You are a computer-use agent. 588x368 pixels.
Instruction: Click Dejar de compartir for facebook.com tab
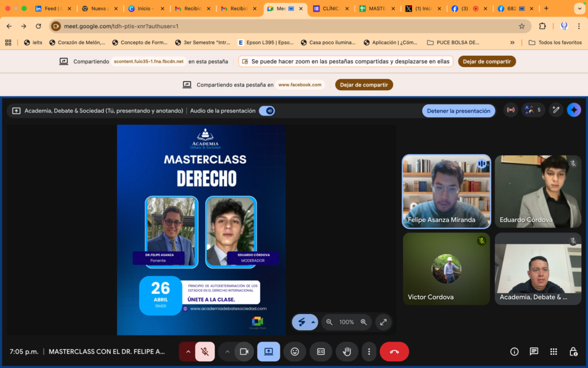click(x=364, y=85)
